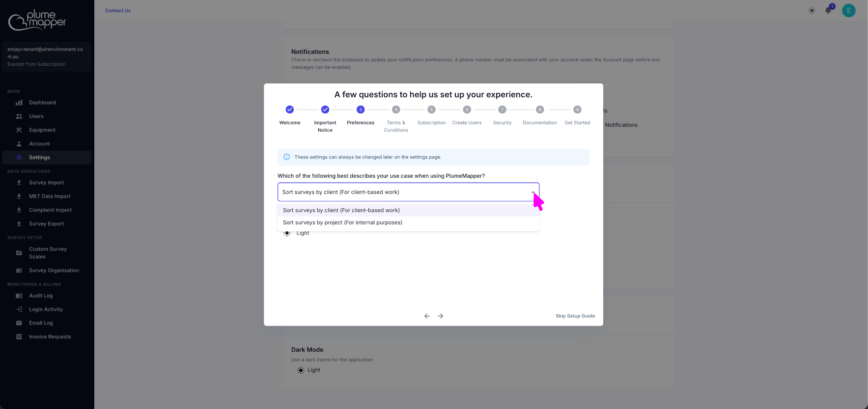Go to Create Users step
The image size is (868, 409).
click(x=467, y=115)
